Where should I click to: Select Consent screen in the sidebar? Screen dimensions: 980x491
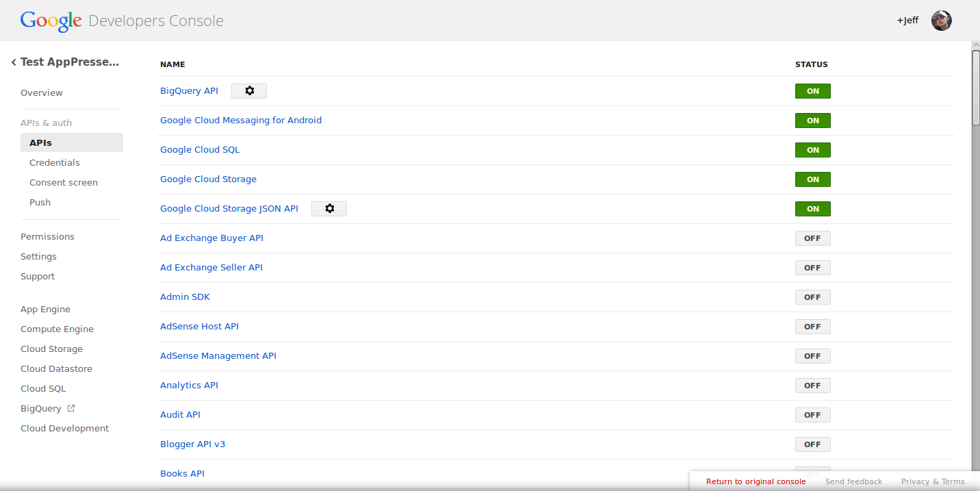click(64, 183)
